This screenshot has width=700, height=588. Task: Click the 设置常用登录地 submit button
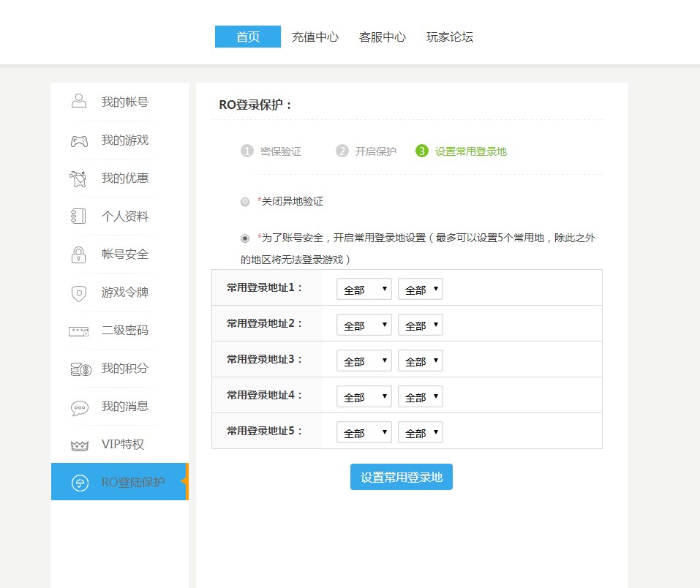402,477
